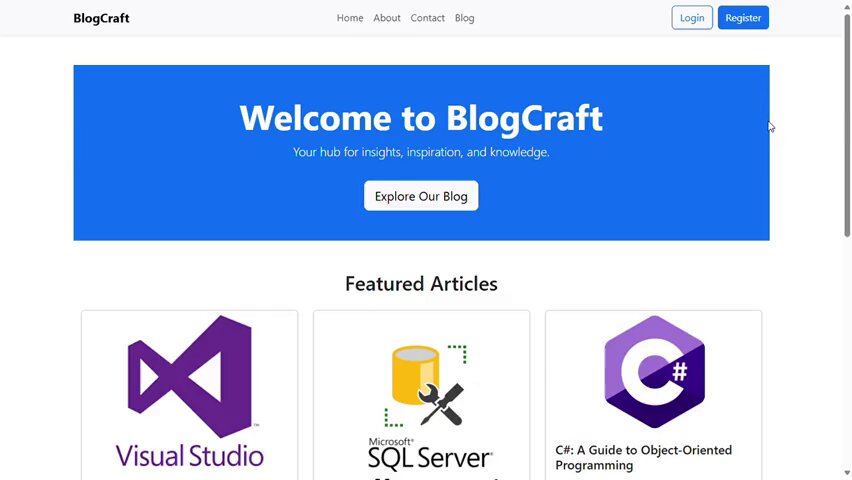
Task: Click the Welcome to BlogCraft heading
Action: 421,118
